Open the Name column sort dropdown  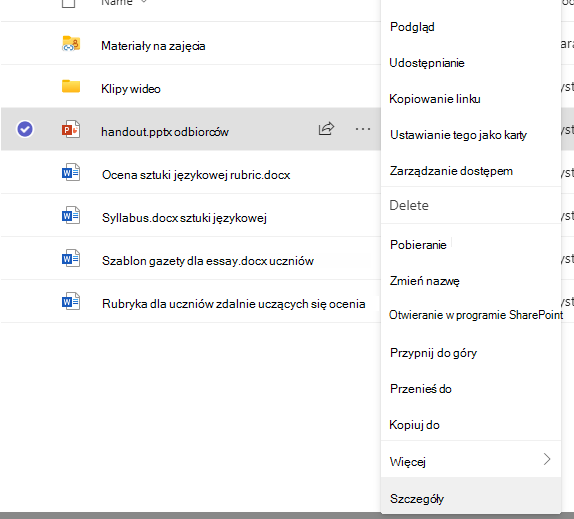click(144, 2)
